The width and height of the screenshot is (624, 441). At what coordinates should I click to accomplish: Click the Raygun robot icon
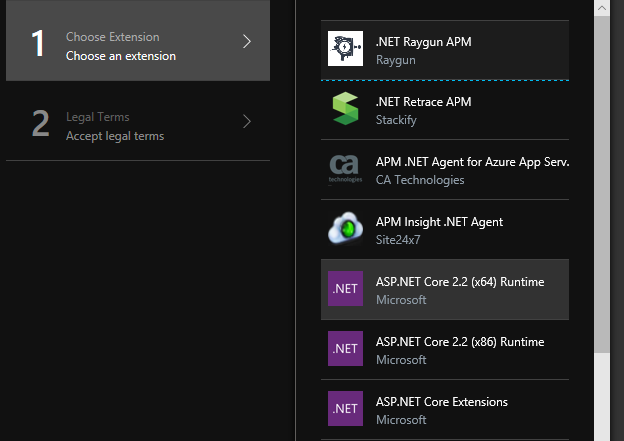[x=345, y=49]
